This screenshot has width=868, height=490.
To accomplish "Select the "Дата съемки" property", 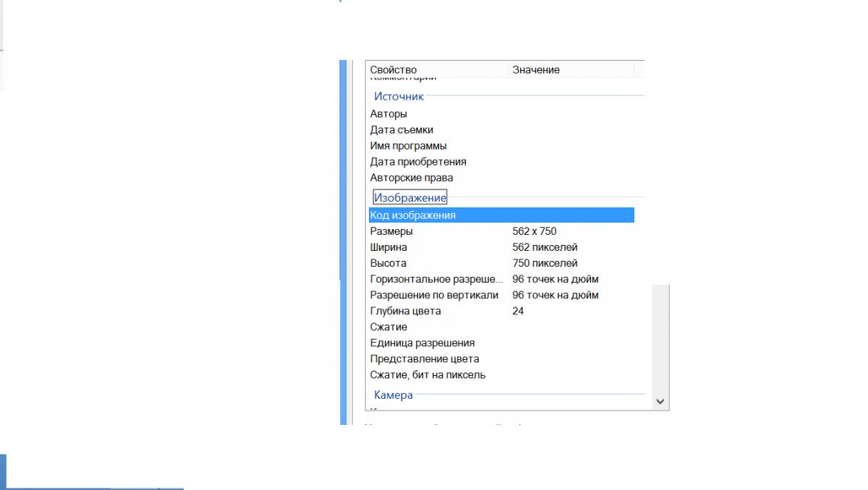I will coord(401,130).
